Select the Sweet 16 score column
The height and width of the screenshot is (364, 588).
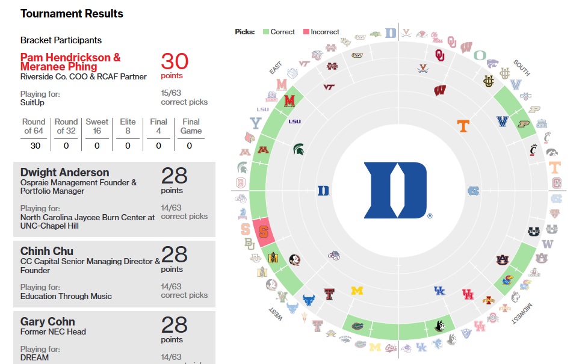(x=97, y=134)
